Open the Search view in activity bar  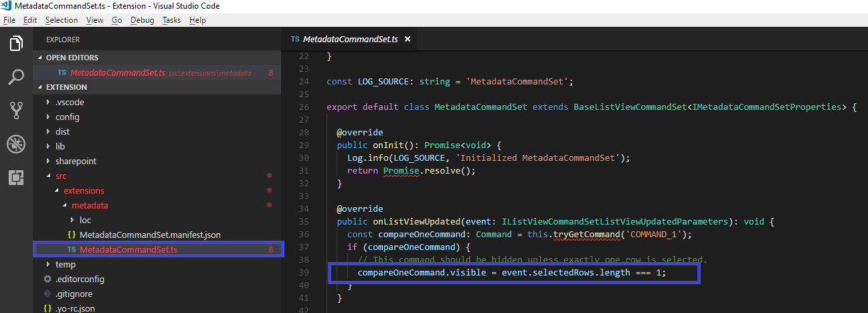16,77
